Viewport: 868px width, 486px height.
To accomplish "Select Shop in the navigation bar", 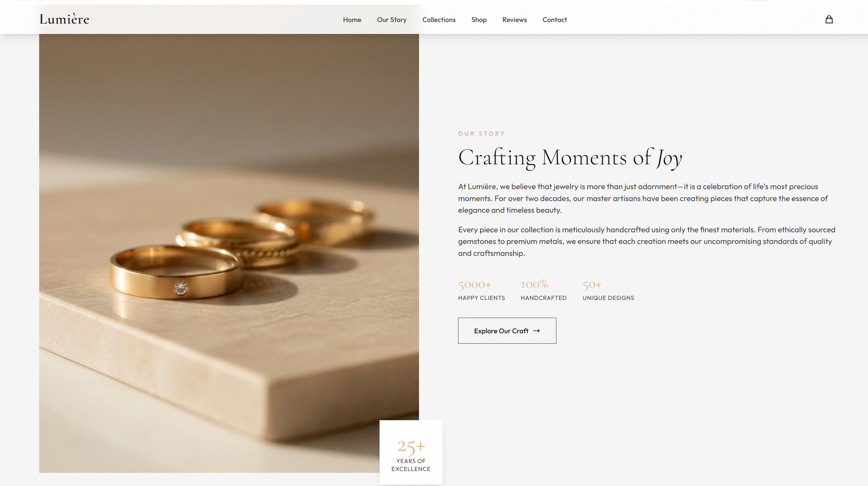I will 479,20.
